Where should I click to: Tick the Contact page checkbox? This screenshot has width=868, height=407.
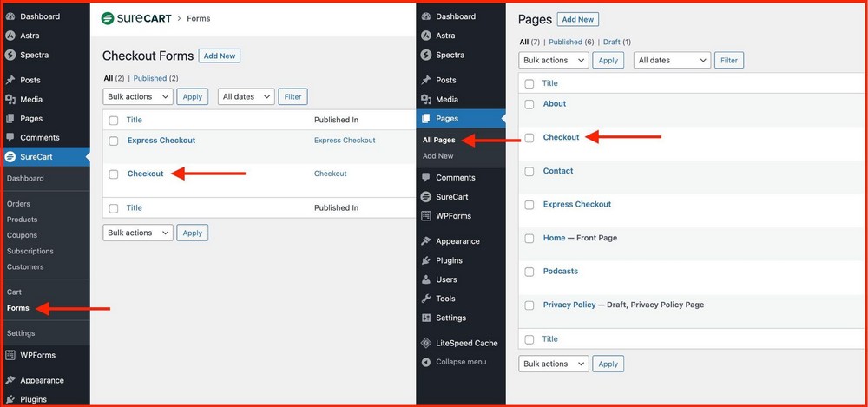(529, 172)
